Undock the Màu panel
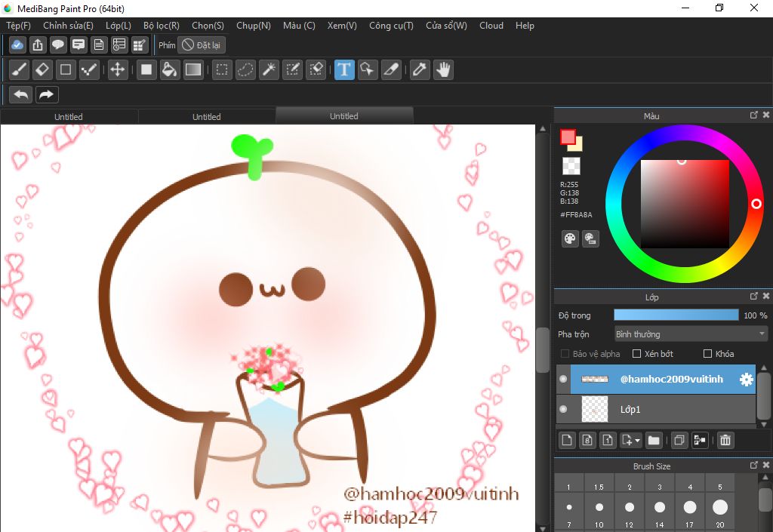The height and width of the screenshot is (532, 773). tap(754, 115)
